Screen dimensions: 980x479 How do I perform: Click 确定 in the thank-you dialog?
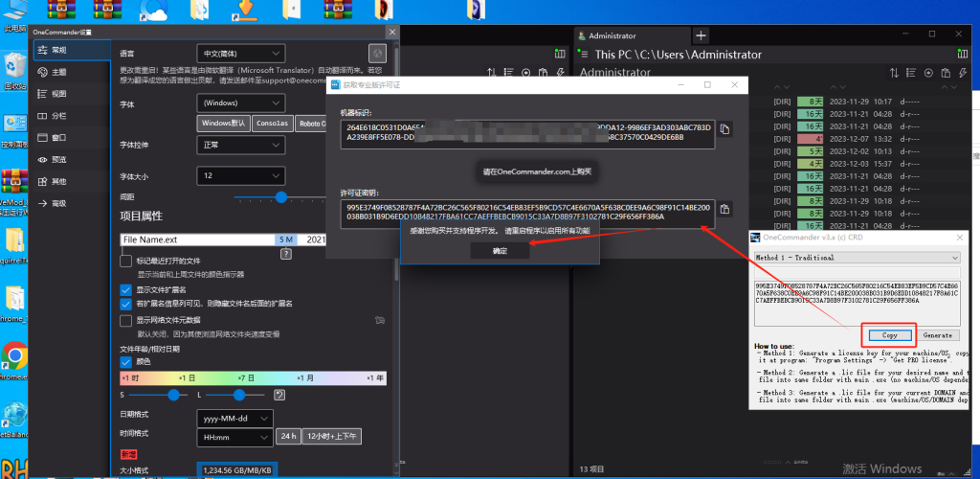click(x=500, y=250)
